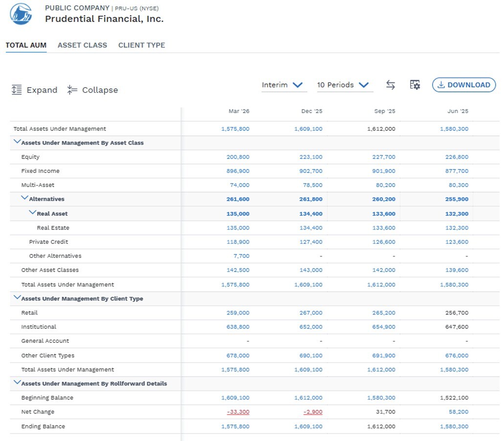Screen dimensions: 504x441
Task: Select the Retail row label
Action: [x=29, y=313]
